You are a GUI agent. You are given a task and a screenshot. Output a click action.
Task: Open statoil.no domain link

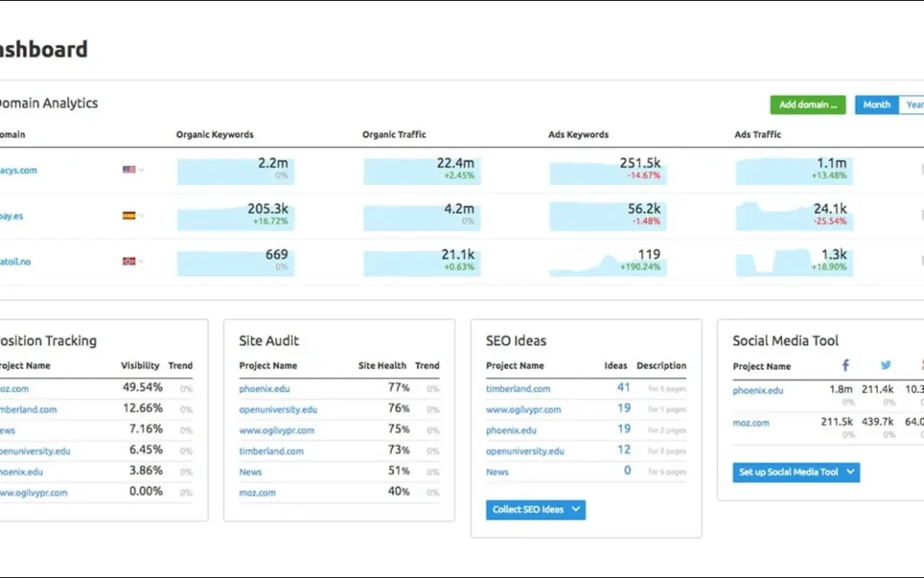[15, 261]
